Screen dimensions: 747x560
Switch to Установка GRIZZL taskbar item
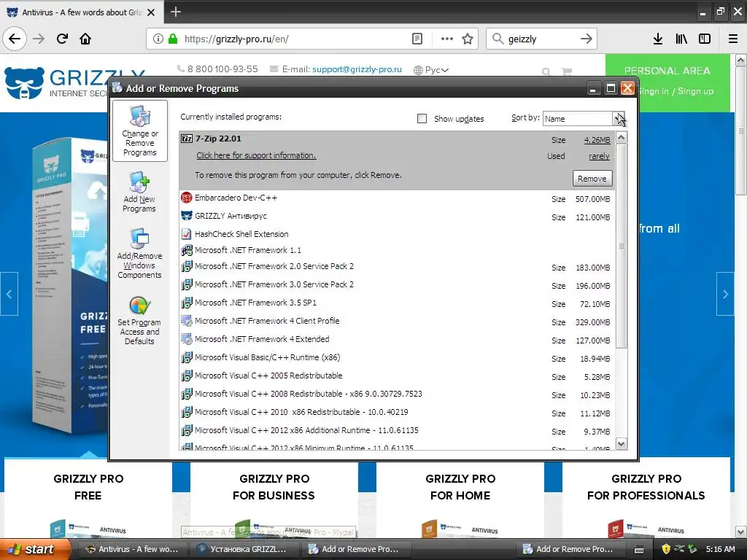tap(242, 549)
